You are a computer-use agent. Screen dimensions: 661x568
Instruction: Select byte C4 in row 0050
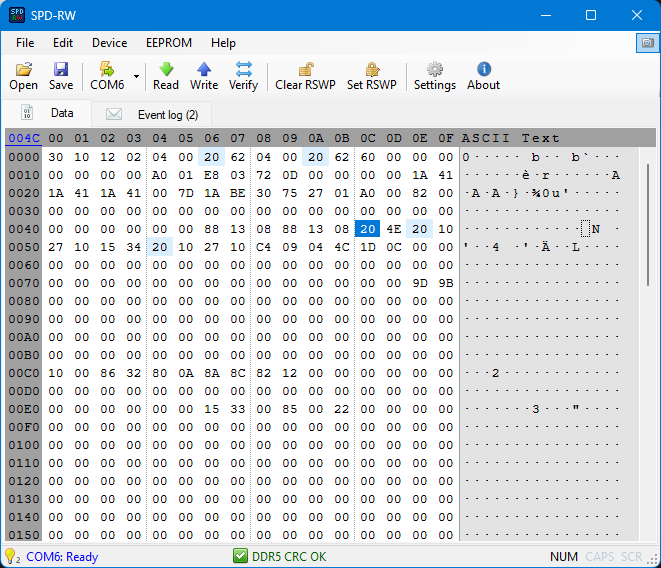[263, 247]
